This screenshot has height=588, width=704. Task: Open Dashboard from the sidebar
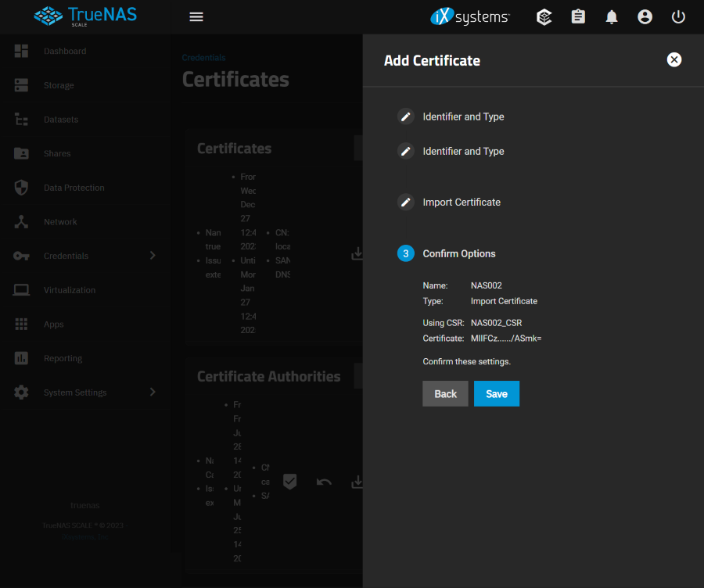click(65, 52)
